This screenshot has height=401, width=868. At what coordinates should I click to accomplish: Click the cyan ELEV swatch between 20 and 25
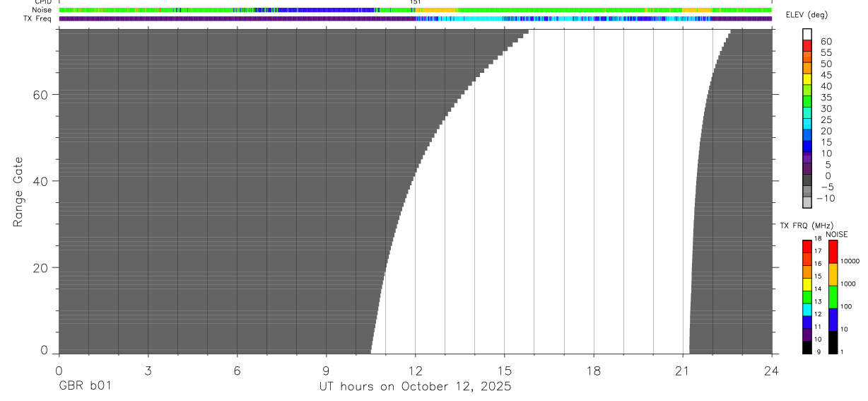(807, 124)
